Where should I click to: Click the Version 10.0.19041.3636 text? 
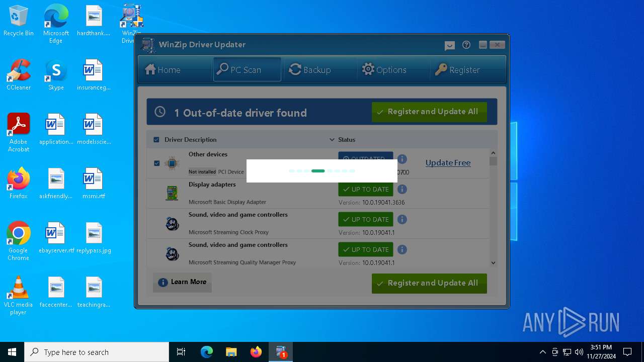click(x=372, y=203)
